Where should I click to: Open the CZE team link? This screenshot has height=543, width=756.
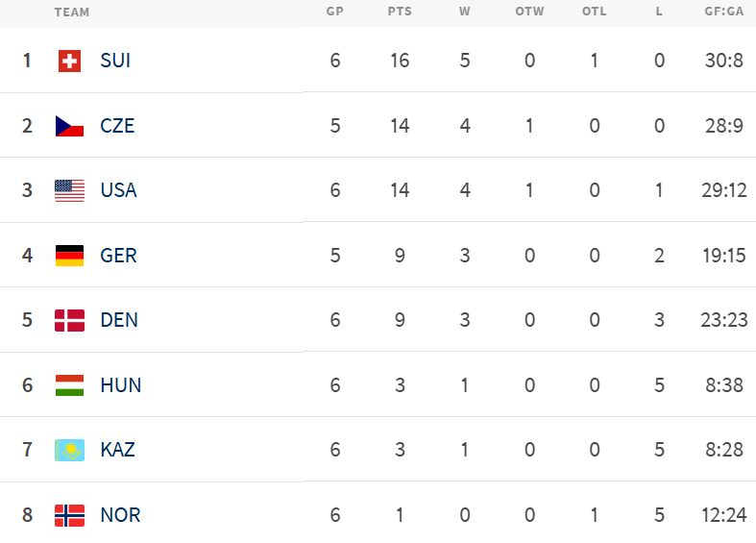(x=117, y=126)
